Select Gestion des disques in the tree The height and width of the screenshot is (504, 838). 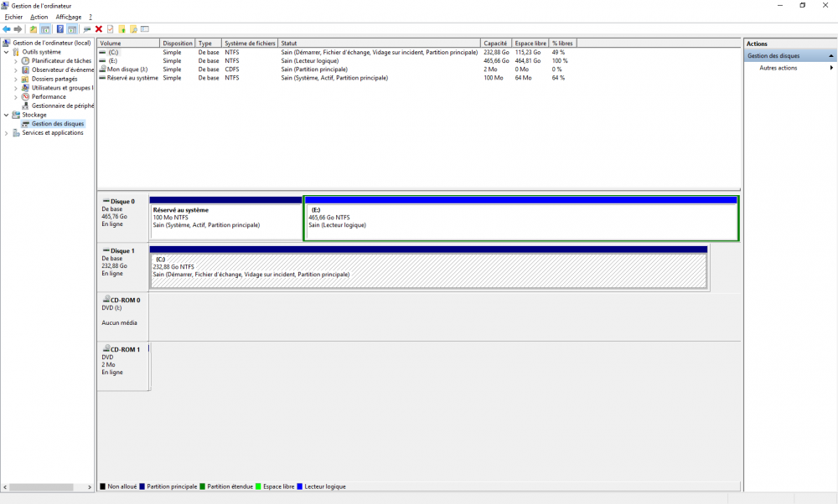[x=58, y=124]
